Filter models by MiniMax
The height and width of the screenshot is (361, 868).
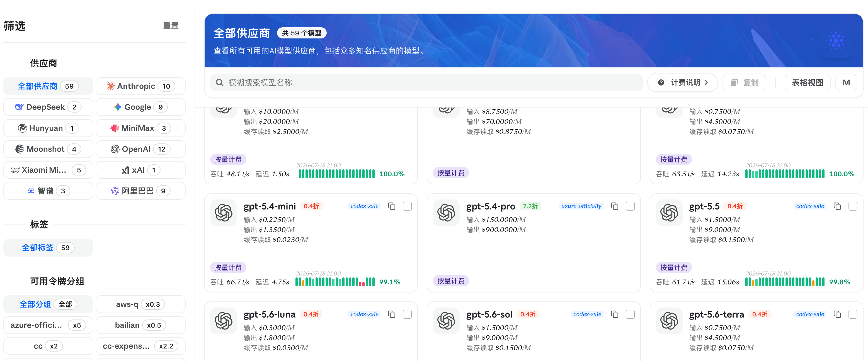pos(140,128)
